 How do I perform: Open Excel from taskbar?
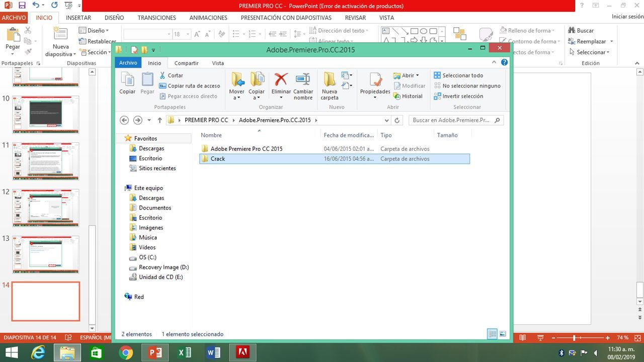pos(184,352)
